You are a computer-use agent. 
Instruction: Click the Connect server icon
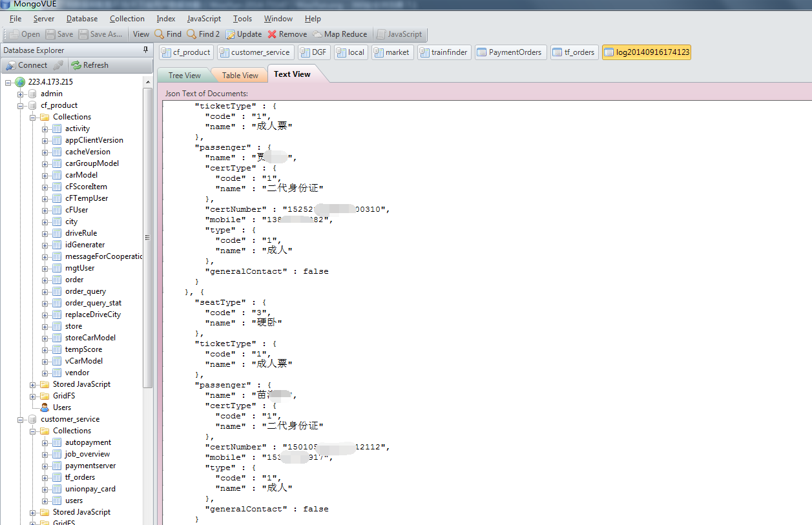click(x=11, y=65)
